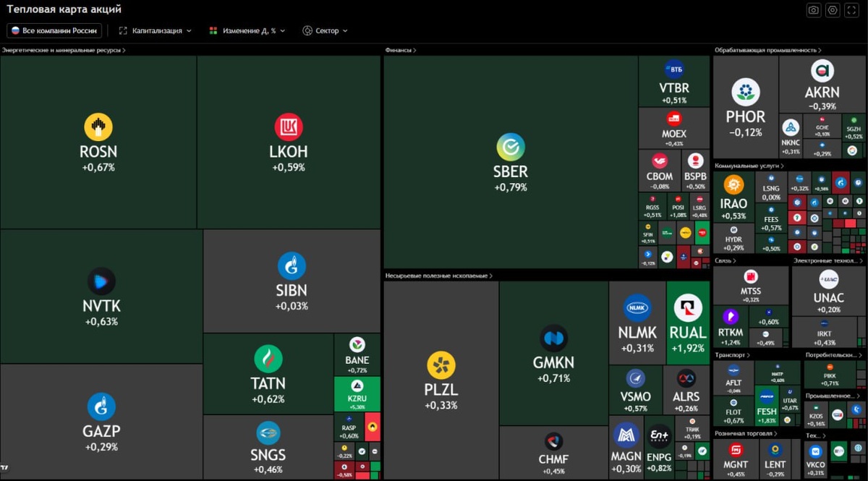Click the CBOM company logo
This screenshot has height=481, width=868.
tap(659, 161)
